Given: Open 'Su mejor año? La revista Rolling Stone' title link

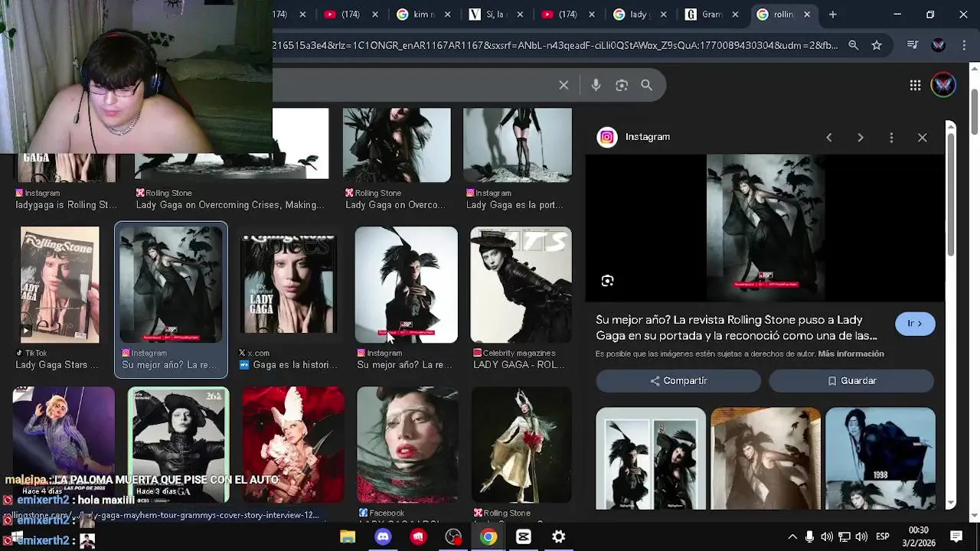Looking at the screenshot, I should coord(737,328).
